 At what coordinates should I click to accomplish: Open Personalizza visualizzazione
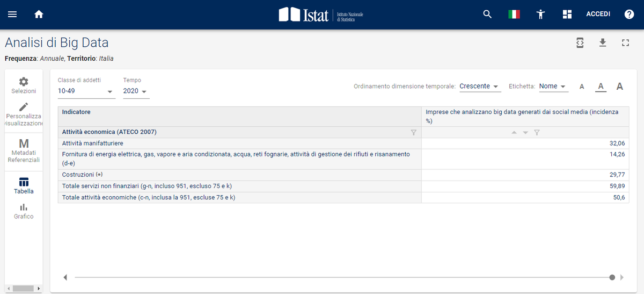24,114
